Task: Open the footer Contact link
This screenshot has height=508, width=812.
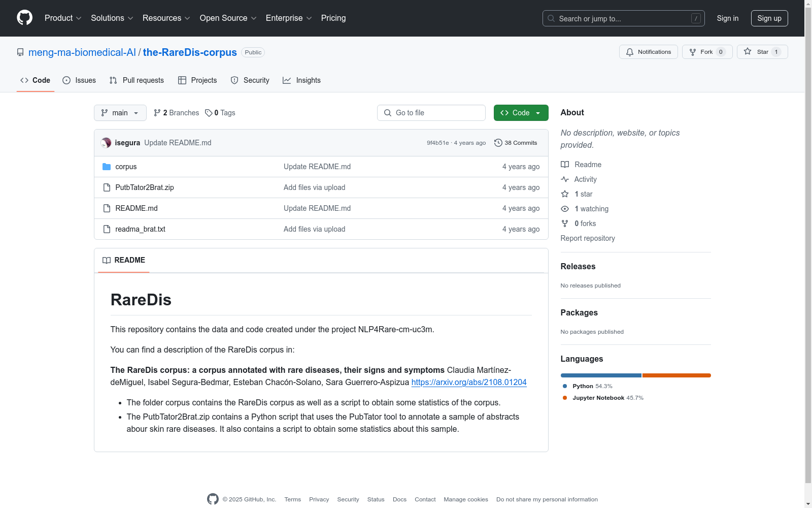Action: click(425, 499)
